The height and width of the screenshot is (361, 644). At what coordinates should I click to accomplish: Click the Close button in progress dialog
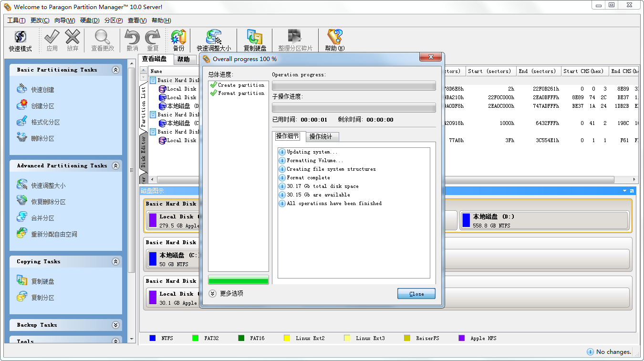coord(416,294)
